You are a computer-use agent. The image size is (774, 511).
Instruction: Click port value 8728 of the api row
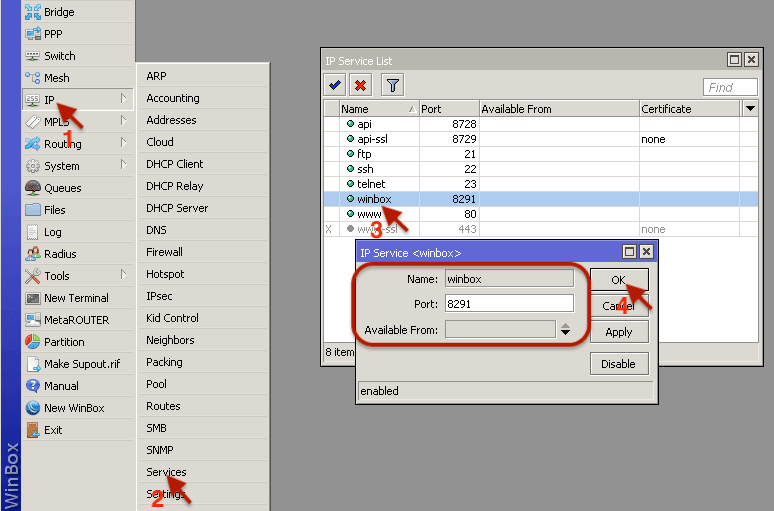pos(464,124)
